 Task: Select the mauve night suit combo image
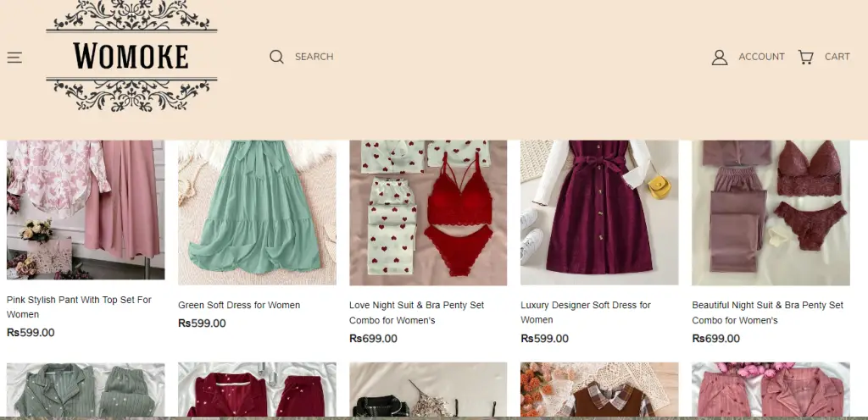[771, 212]
